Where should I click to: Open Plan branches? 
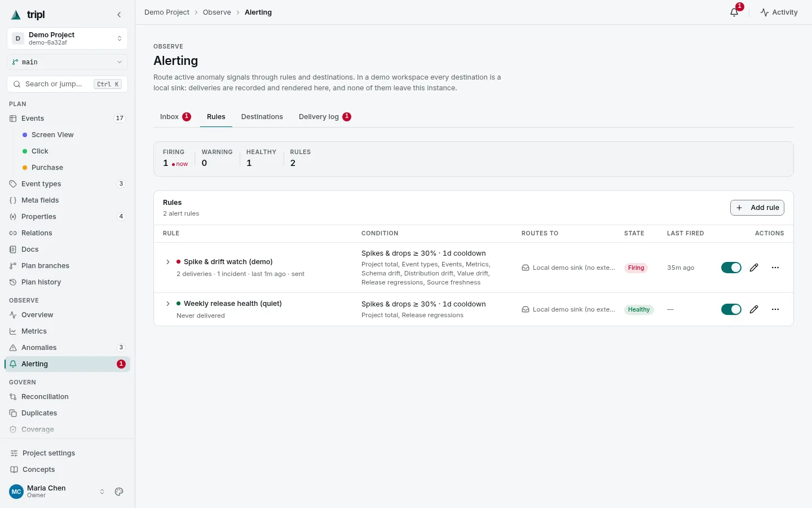[67, 266]
